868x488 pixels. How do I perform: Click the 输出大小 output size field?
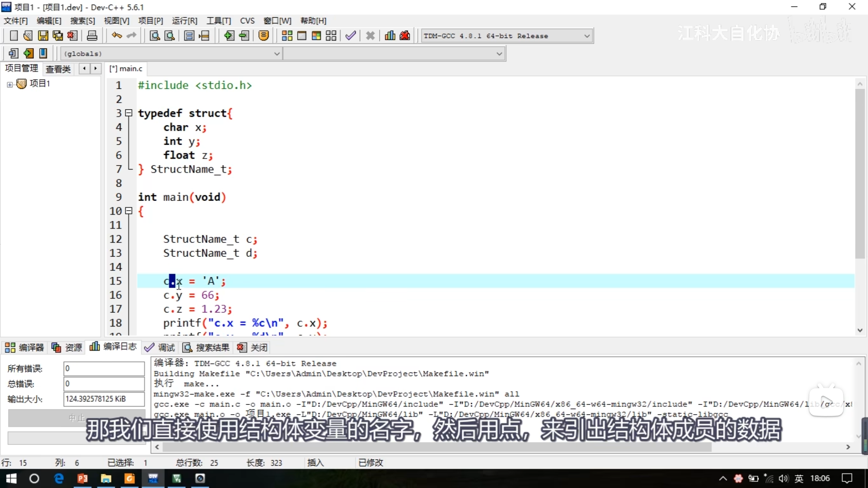point(103,399)
